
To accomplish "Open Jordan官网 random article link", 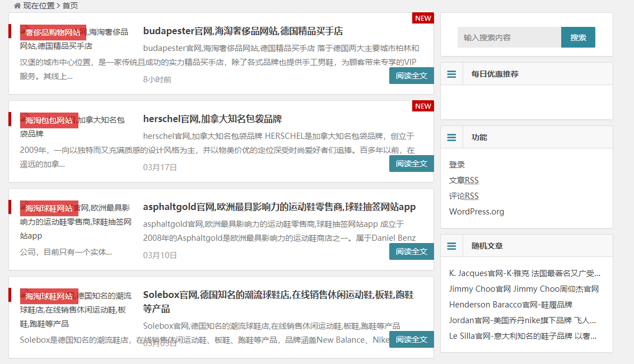I will pos(523,320).
